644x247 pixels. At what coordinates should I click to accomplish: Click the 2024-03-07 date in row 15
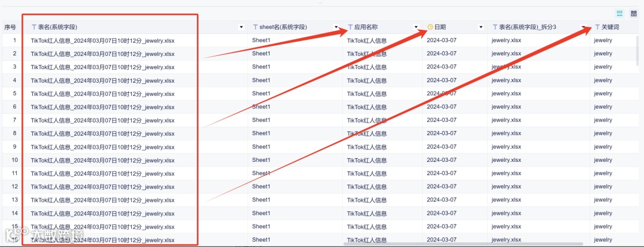(x=441, y=227)
